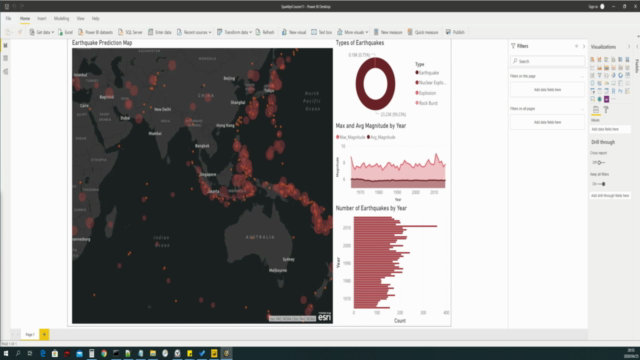Switch to Report view in sidebar
Image resolution: width=640 pixels, height=360 pixels.
pyautogui.click(x=5, y=45)
